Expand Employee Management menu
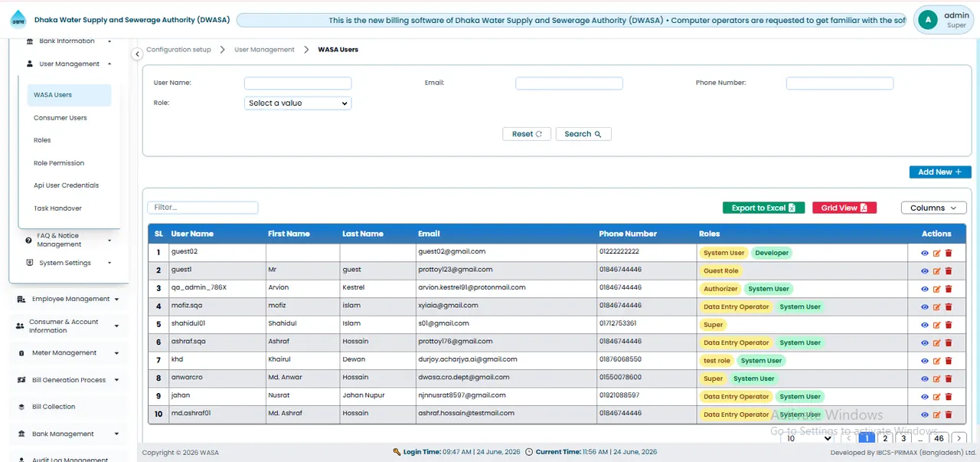This screenshot has width=980, height=462. click(68, 299)
